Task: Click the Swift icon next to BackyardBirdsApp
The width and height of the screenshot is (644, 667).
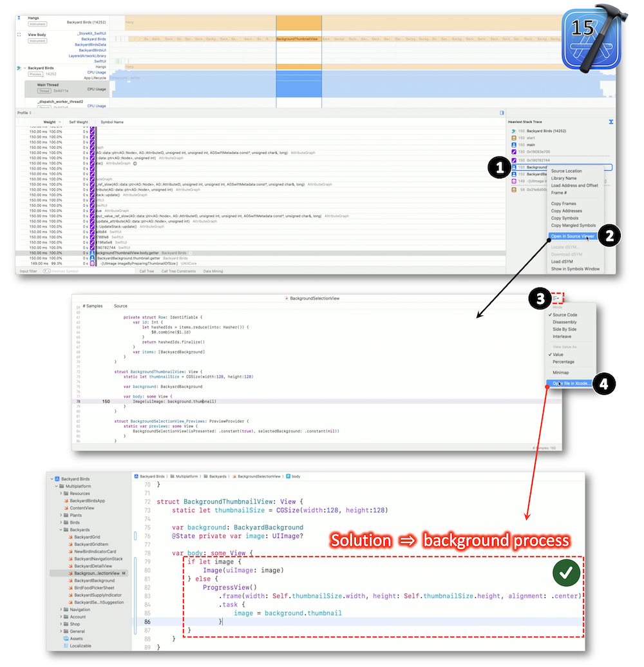Action: [x=66, y=501]
